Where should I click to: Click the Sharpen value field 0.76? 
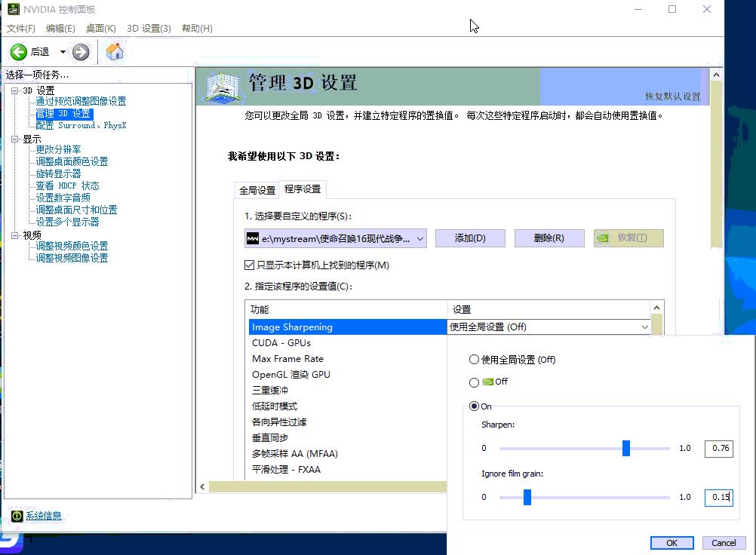pos(719,448)
